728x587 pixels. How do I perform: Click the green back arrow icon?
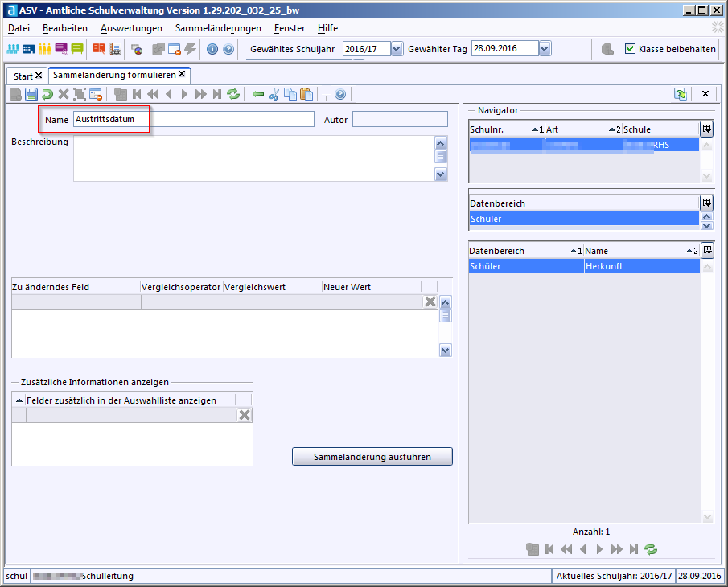[x=258, y=94]
